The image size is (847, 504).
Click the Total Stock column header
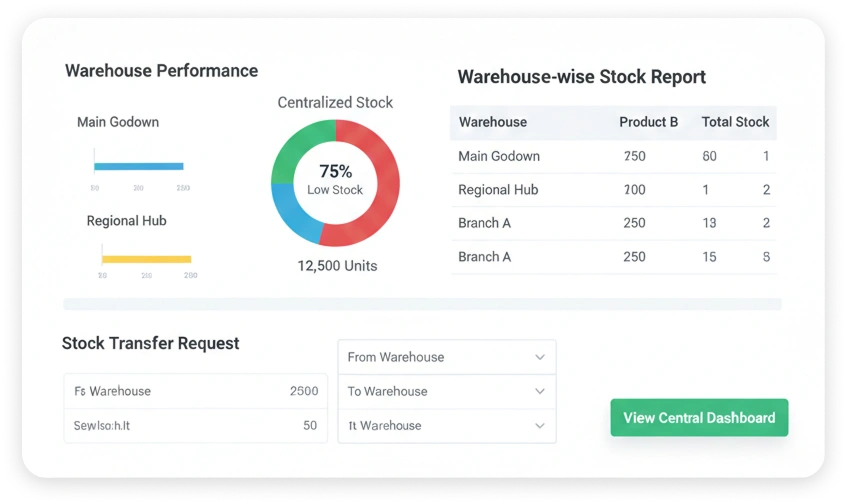735,122
